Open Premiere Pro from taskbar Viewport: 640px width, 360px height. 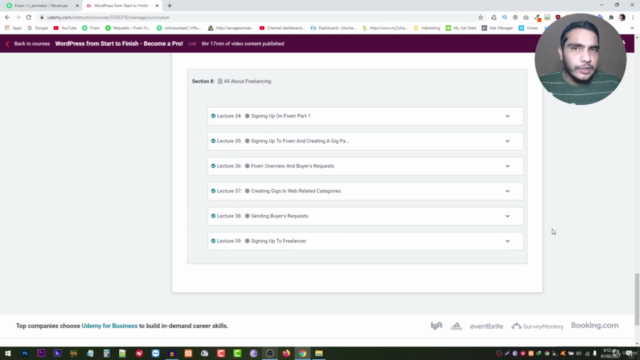[x=41, y=353]
